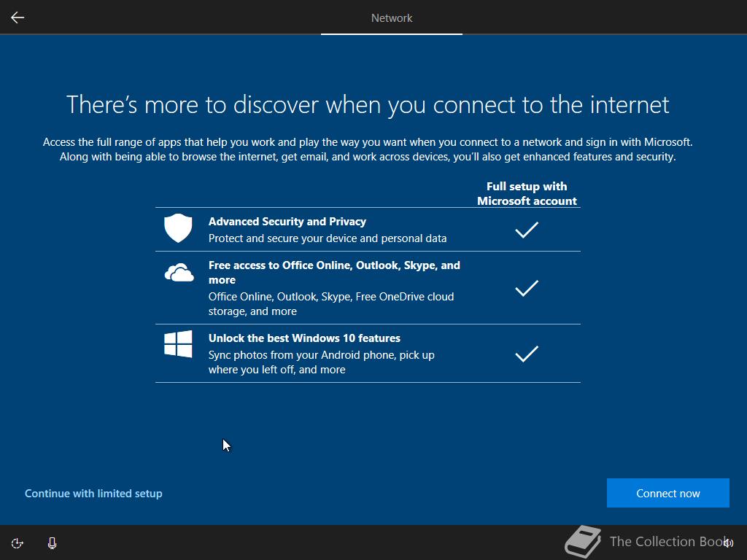
Task: Click the OneDrive cloud icon
Action: [x=179, y=273]
